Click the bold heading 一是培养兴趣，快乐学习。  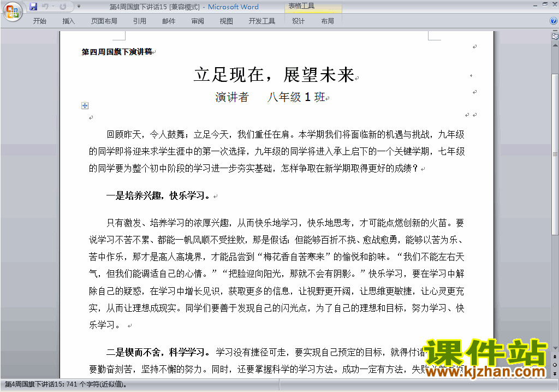159,195
